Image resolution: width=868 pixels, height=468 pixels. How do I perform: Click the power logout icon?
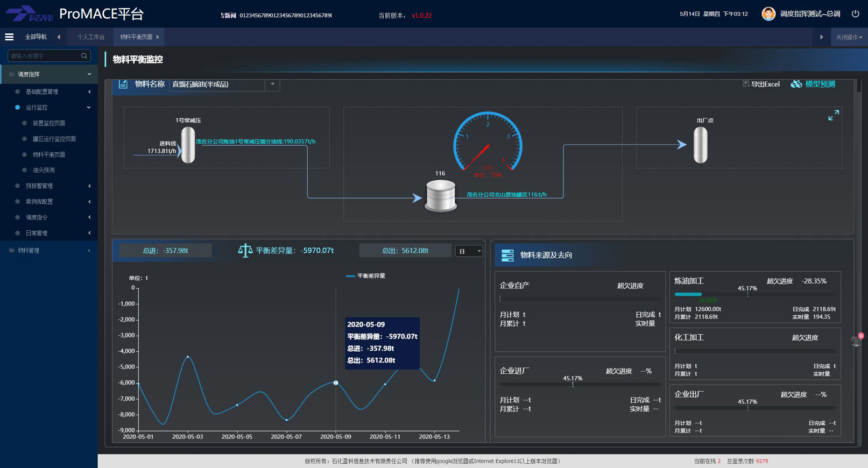(x=855, y=14)
